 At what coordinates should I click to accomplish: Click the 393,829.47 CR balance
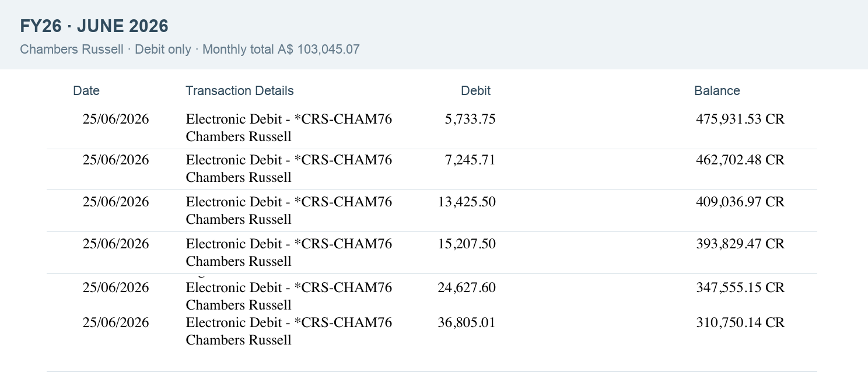pos(740,244)
